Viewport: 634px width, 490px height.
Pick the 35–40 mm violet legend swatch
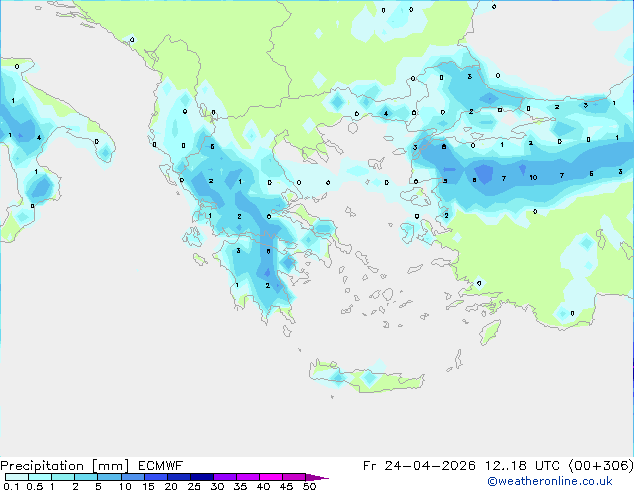[x=248, y=477]
